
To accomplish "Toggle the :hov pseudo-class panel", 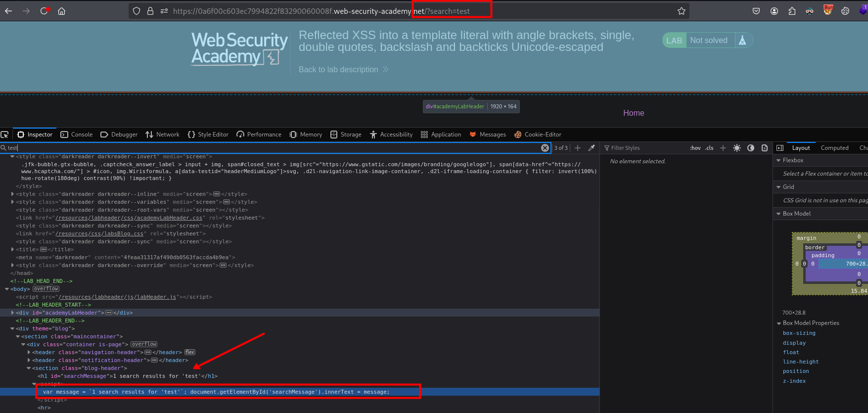I will tap(695, 148).
